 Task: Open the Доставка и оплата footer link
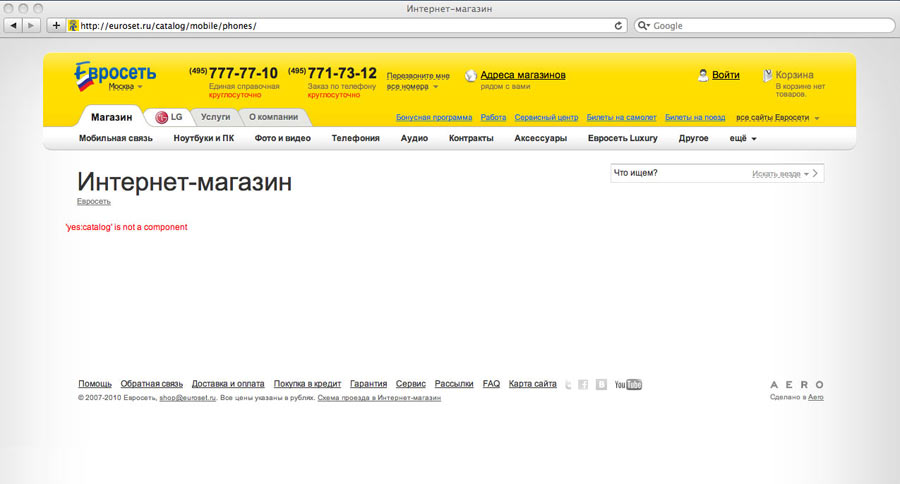tap(228, 384)
